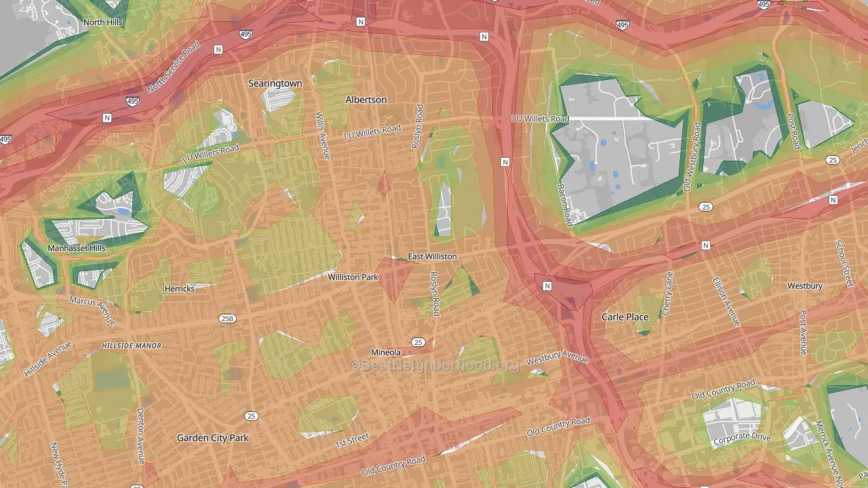The image size is (868, 488).
Task: Click the N marker above Carle Place
Action: pyautogui.click(x=547, y=286)
